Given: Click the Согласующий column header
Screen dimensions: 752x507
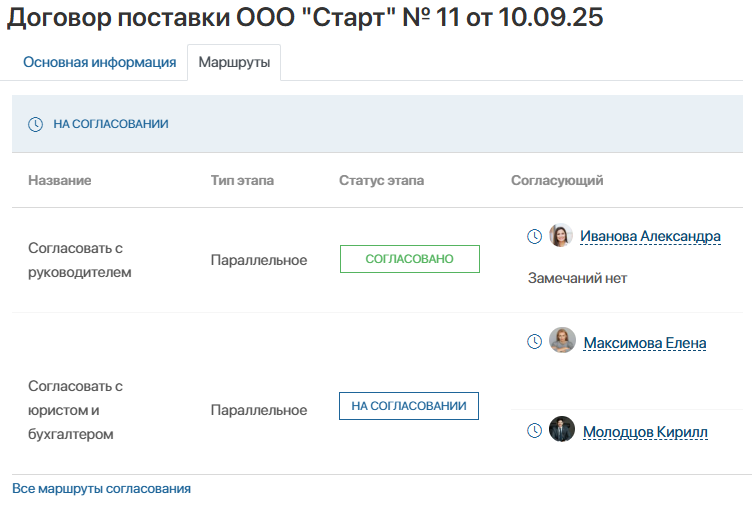Looking at the screenshot, I should 557,180.
